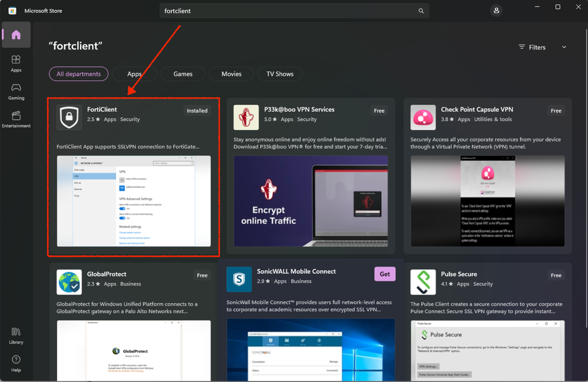This screenshot has height=382, width=588.
Task: Open the SonicWALL screenshot thumbnail
Action: pyautogui.click(x=311, y=350)
